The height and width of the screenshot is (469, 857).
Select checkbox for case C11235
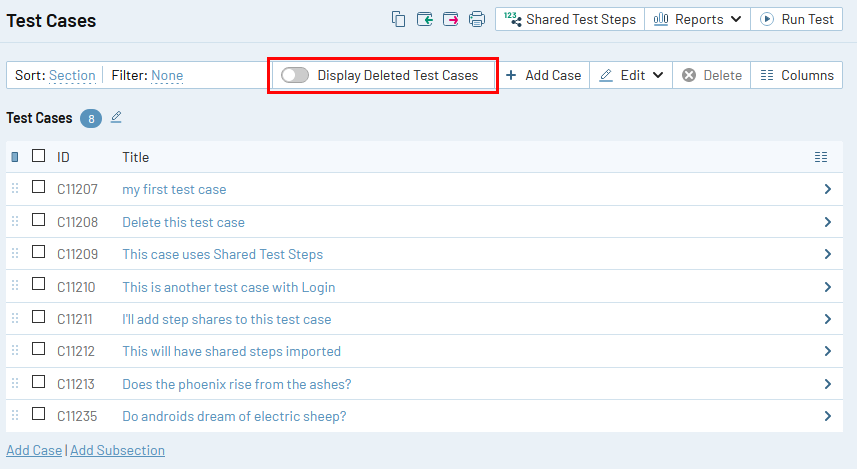pyautogui.click(x=39, y=415)
